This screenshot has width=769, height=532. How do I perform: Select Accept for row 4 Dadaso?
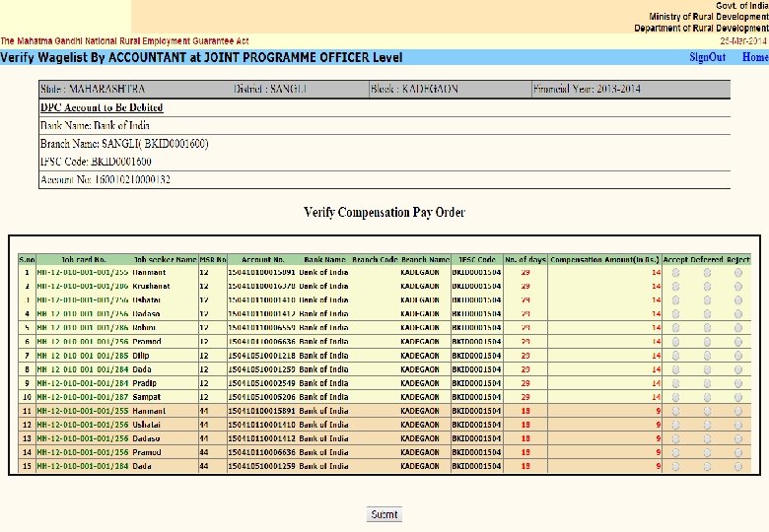[675, 313]
